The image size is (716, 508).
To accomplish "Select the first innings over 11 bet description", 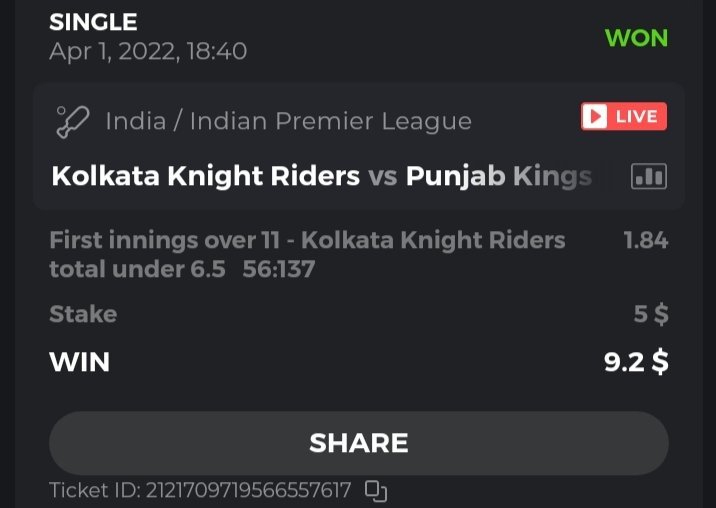I will tap(307, 240).
